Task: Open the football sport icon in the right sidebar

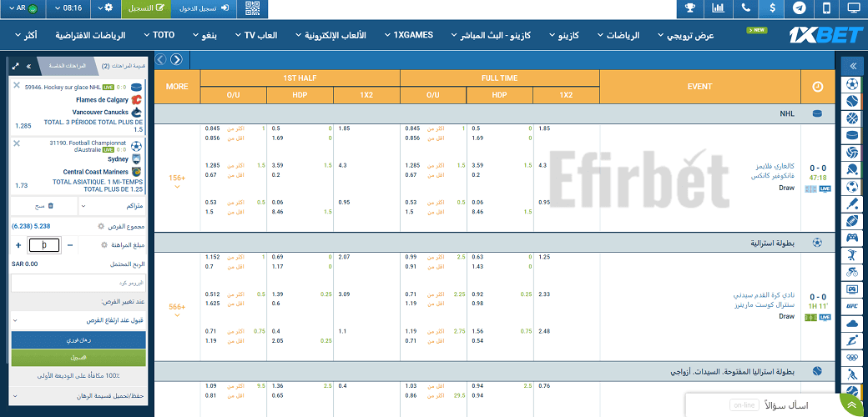Action: click(852, 84)
